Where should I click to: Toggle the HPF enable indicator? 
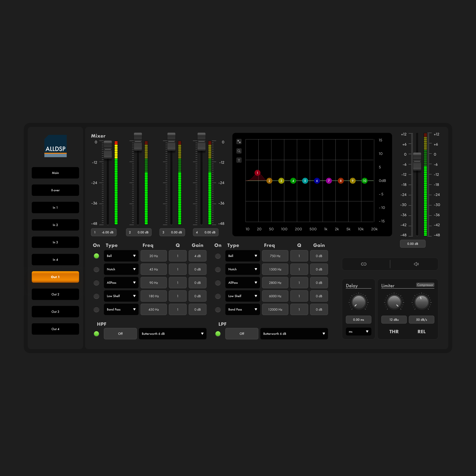[96, 334]
